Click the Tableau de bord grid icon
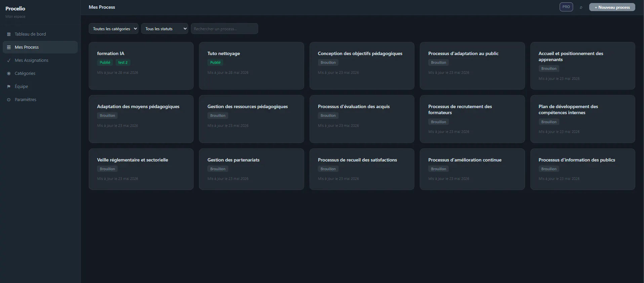644x283 pixels. tap(9, 34)
